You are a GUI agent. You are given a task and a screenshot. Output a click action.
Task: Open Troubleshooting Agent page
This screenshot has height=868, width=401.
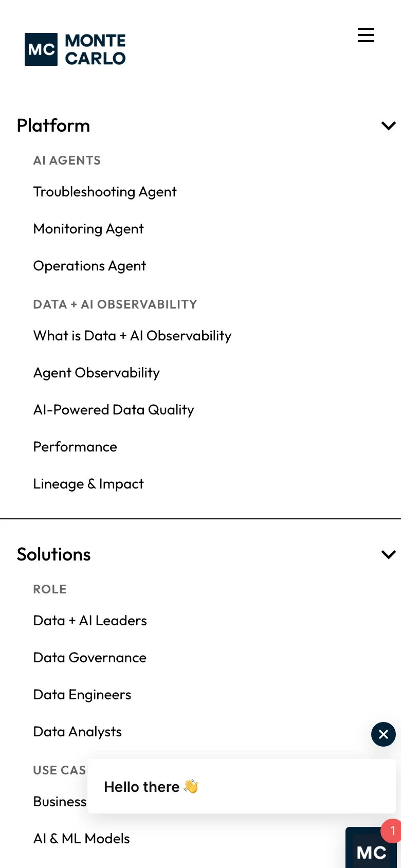105,192
